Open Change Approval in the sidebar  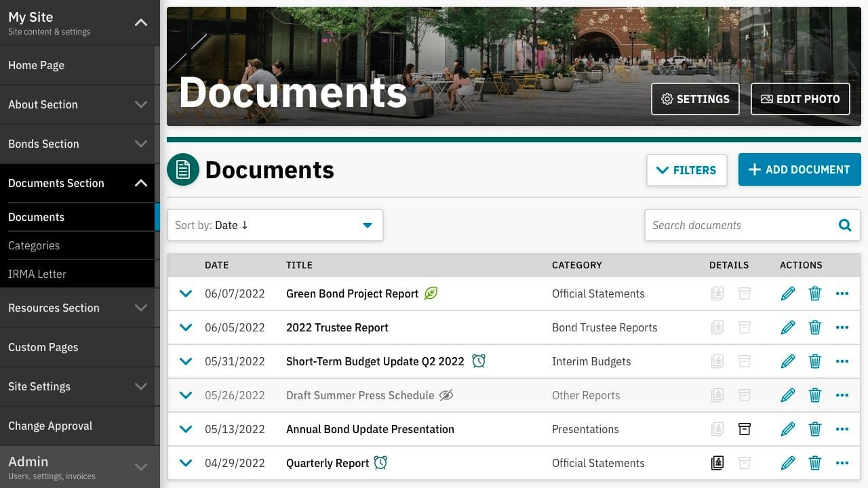(78, 426)
